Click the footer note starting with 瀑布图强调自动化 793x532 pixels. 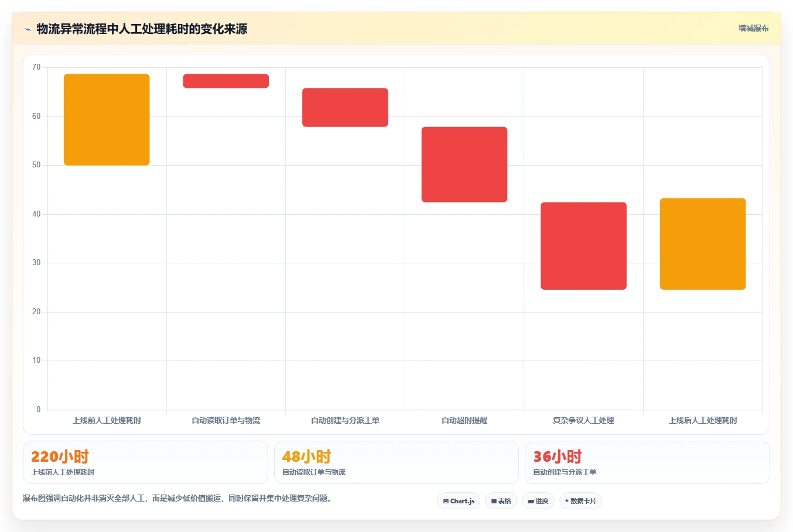(x=177, y=499)
